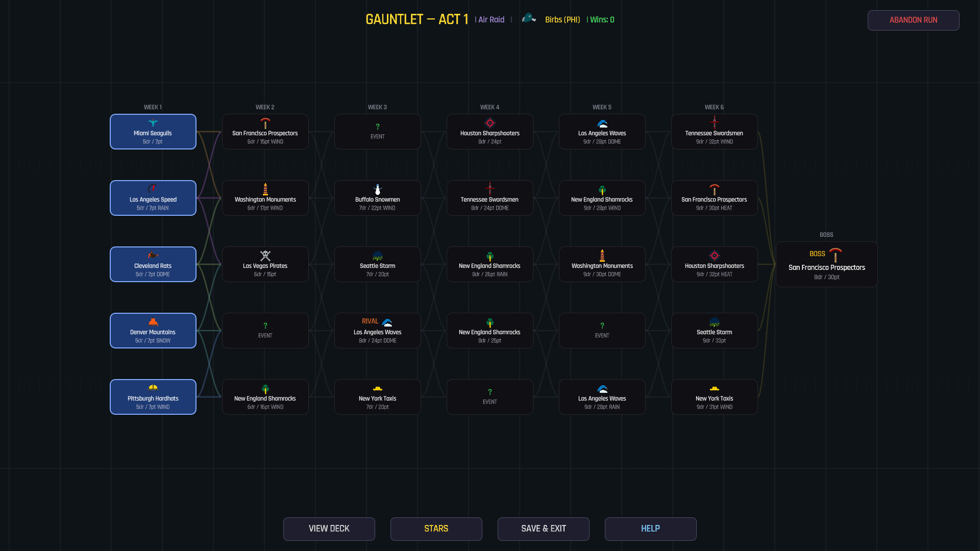Click the boss pickaxe icon

click(836, 255)
